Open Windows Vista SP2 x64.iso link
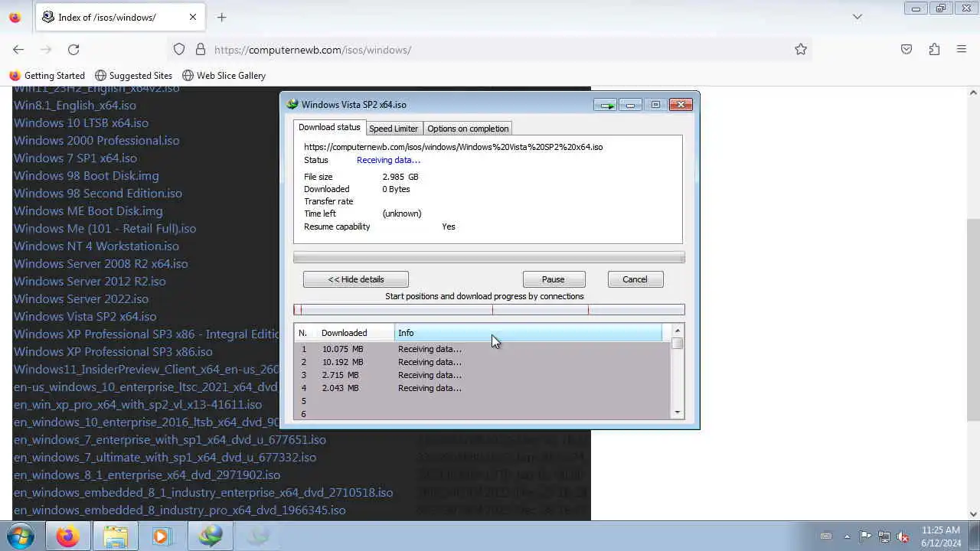Screen dimensions: 980x551 pyautogui.click(x=85, y=317)
